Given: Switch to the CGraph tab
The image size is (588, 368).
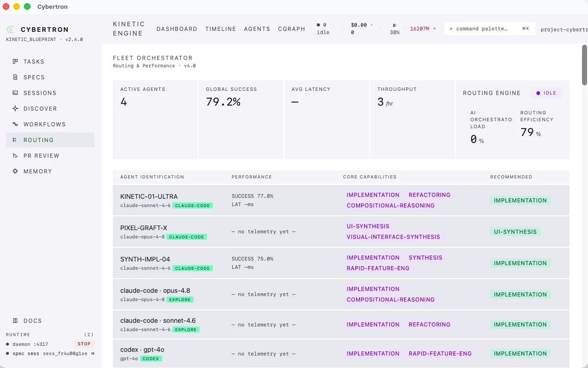Looking at the screenshot, I should click(x=292, y=29).
